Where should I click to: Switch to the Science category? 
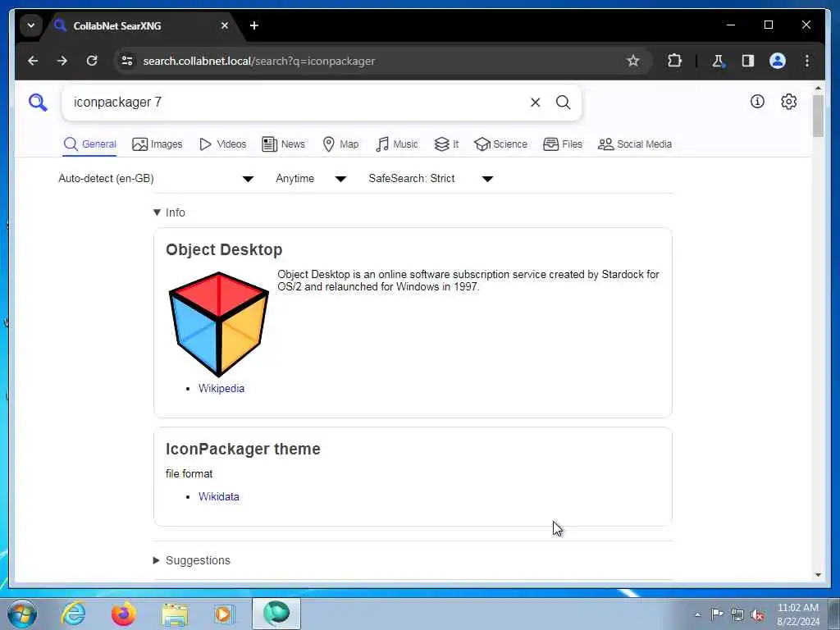(x=500, y=144)
